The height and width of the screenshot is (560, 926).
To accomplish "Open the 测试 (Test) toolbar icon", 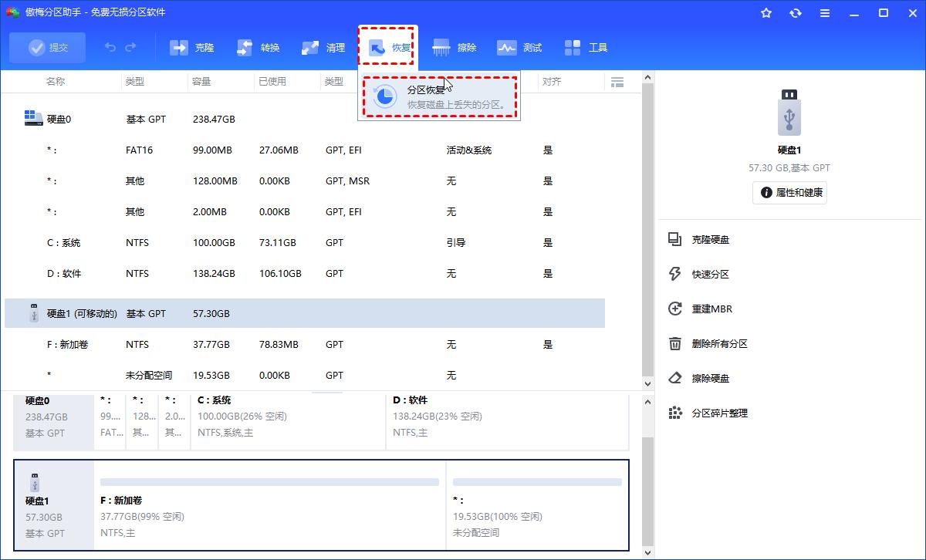I will tap(519, 47).
